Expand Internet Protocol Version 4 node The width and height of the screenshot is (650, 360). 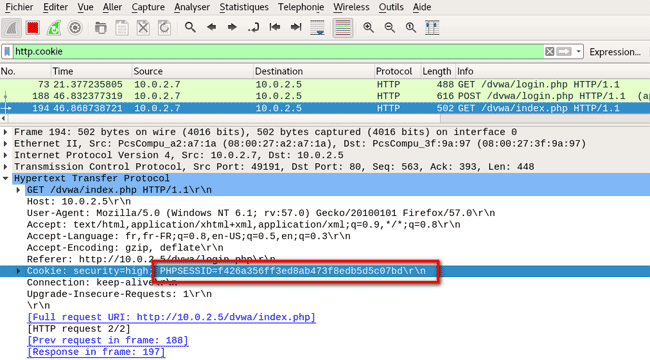point(5,155)
